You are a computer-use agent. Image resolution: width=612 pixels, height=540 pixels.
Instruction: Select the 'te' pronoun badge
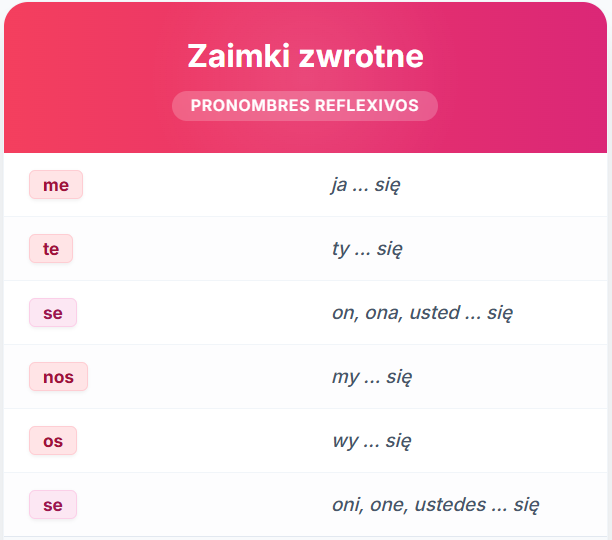pos(51,249)
